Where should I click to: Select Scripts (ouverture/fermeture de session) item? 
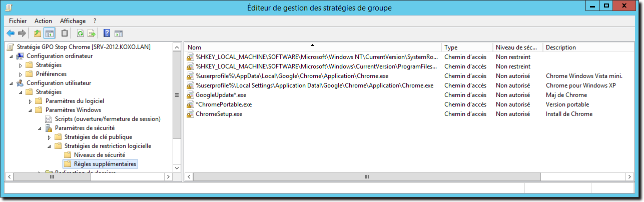click(x=108, y=119)
